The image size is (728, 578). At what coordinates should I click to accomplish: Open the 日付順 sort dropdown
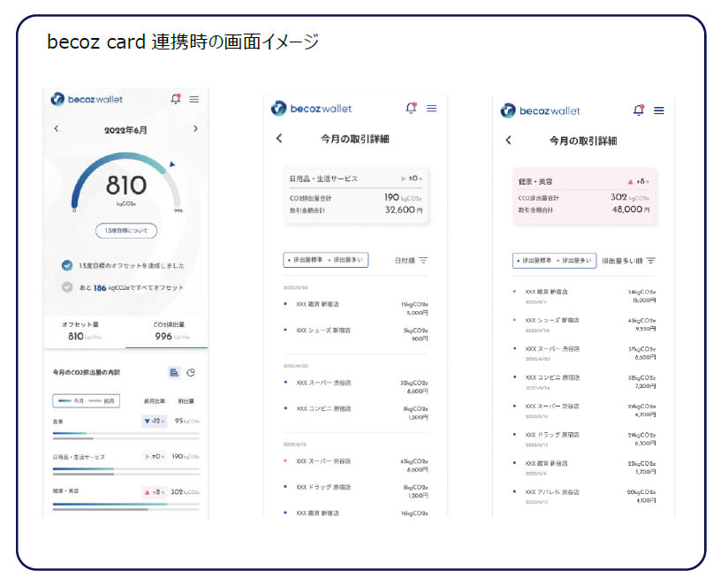[411, 261]
